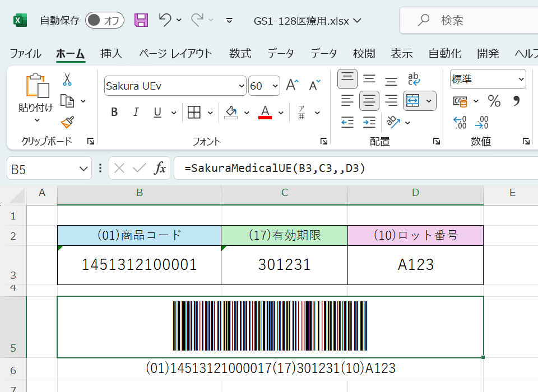Click the increase indent icon
The width and height of the screenshot is (538, 392).
pyautogui.click(x=369, y=122)
